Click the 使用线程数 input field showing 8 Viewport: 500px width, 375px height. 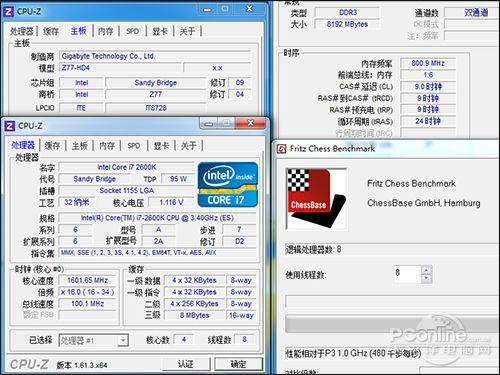(408, 274)
